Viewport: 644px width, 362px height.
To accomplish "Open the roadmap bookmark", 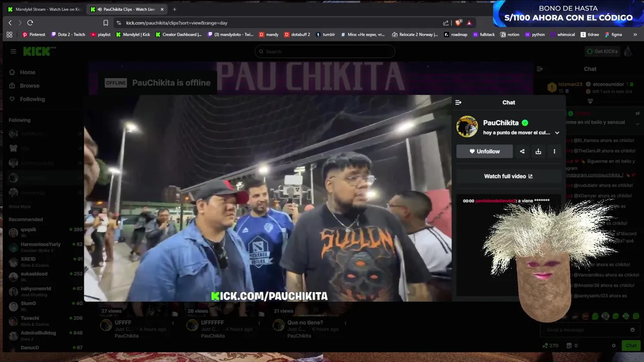I will point(455,35).
